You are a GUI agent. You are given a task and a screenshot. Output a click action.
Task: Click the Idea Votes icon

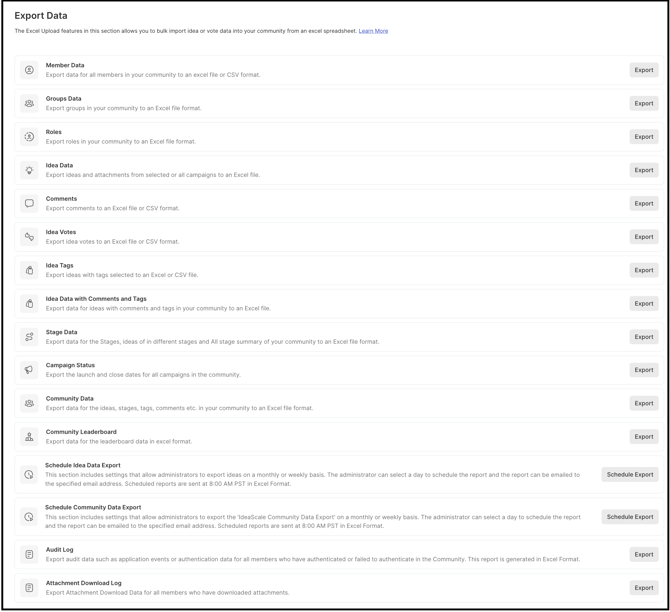[x=29, y=237]
